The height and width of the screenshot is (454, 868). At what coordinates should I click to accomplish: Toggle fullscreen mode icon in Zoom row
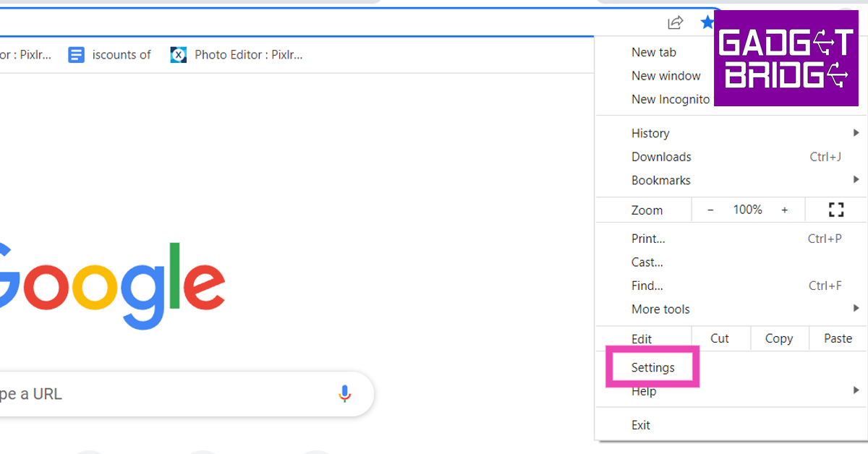(x=836, y=210)
